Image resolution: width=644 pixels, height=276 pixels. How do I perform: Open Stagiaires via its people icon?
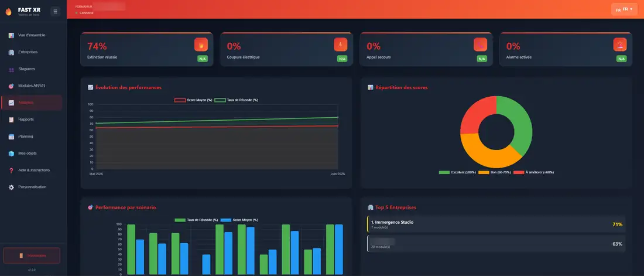click(11, 69)
